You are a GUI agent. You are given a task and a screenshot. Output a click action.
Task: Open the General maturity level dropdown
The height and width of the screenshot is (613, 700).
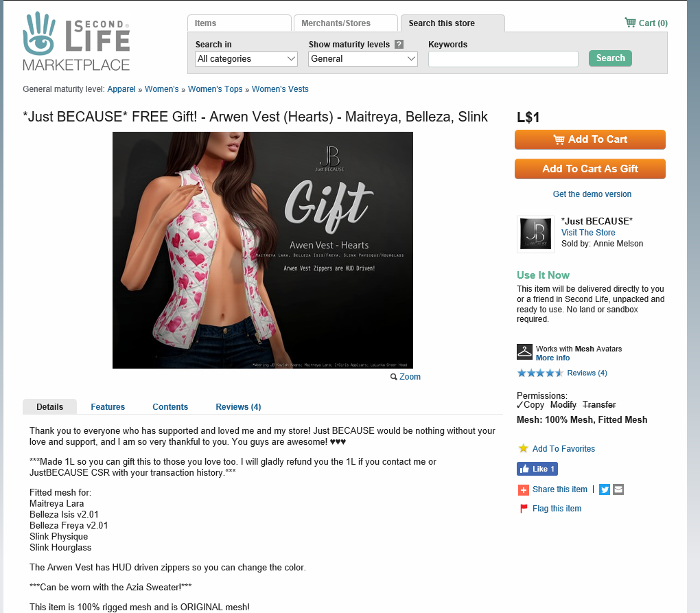pyautogui.click(x=362, y=58)
